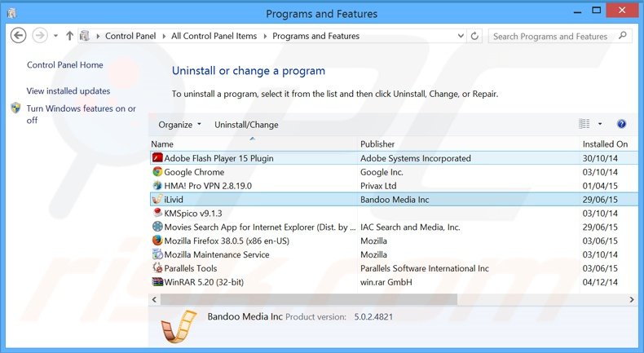Open the recent locations dropdown arrow

click(56, 36)
